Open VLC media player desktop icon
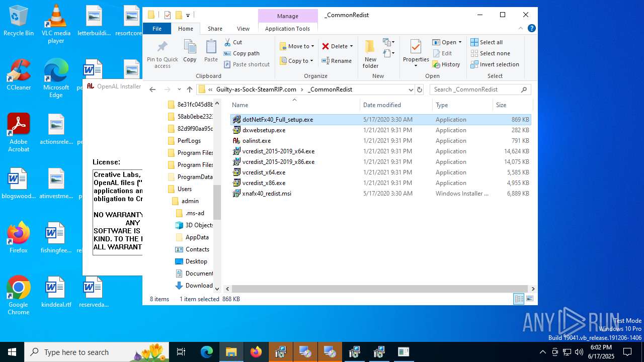Screen dimensions: 644x362 (56, 24)
